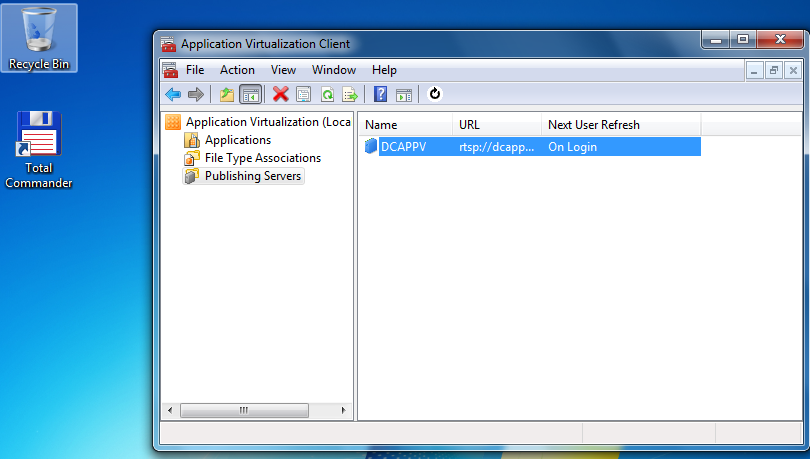Click the title bar Application Virtualization Client icon
This screenshot has width=810, height=459.
168,44
